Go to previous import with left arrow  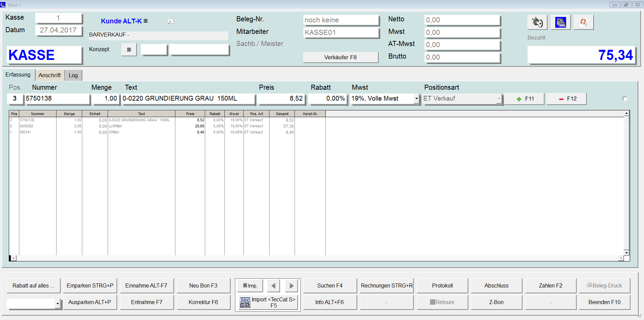[274, 286]
